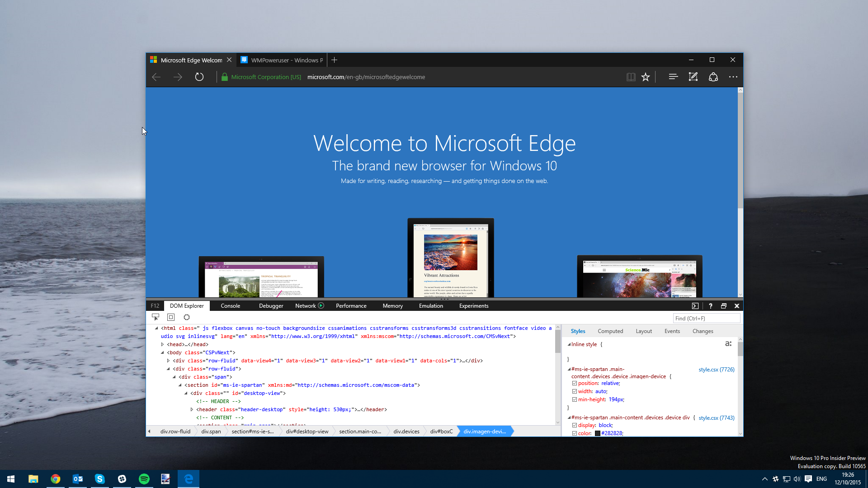Select div.devices in the breadcrumb
868x488 pixels.
click(x=406, y=432)
